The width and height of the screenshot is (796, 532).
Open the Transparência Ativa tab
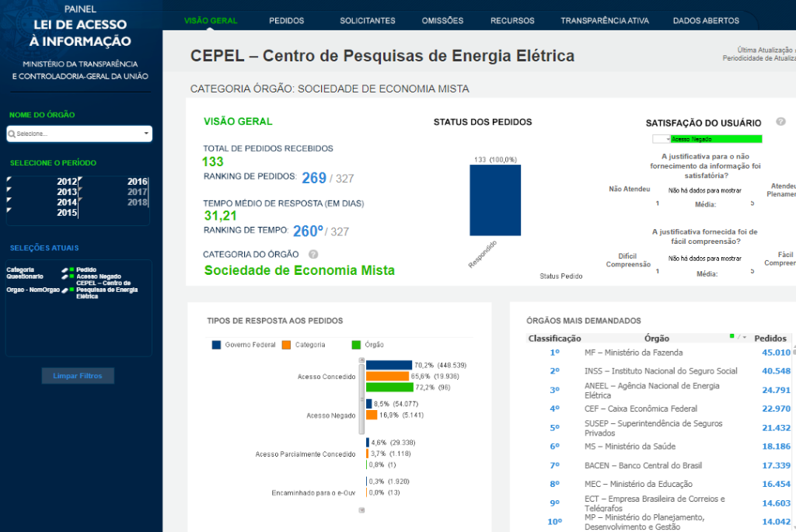(604, 21)
